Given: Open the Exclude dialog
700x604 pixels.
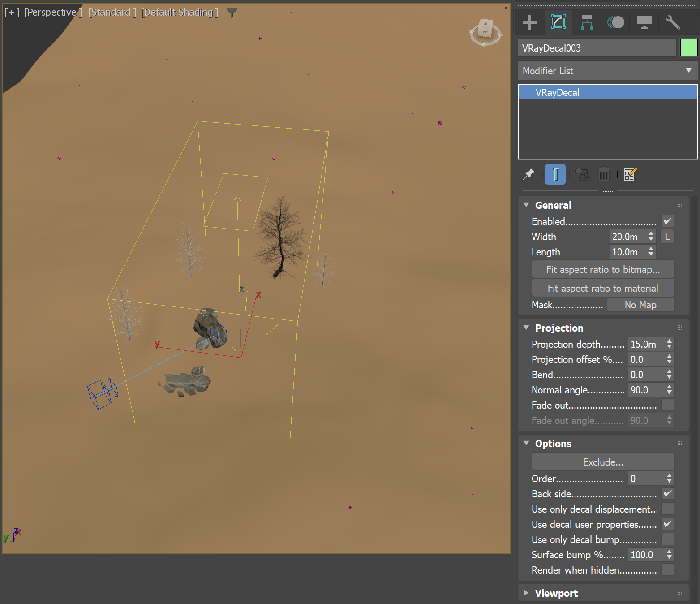Looking at the screenshot, I should (603, 462).
